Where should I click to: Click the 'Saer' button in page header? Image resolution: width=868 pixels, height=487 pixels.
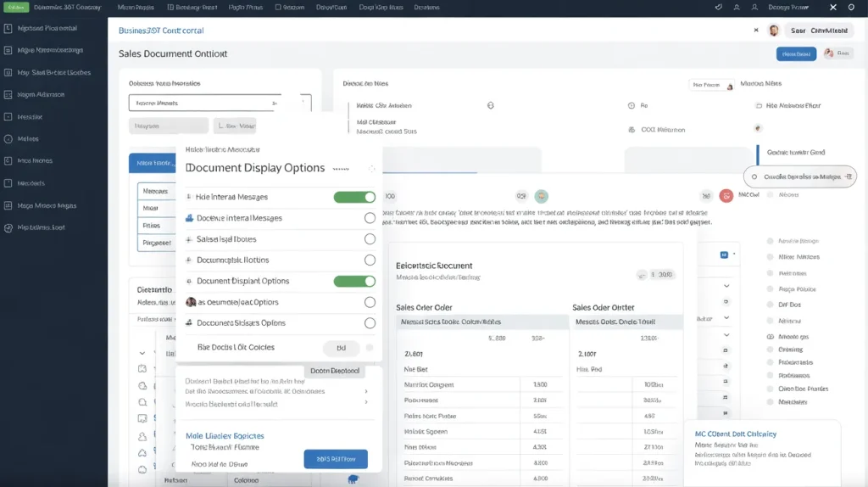tap(819, 31)
